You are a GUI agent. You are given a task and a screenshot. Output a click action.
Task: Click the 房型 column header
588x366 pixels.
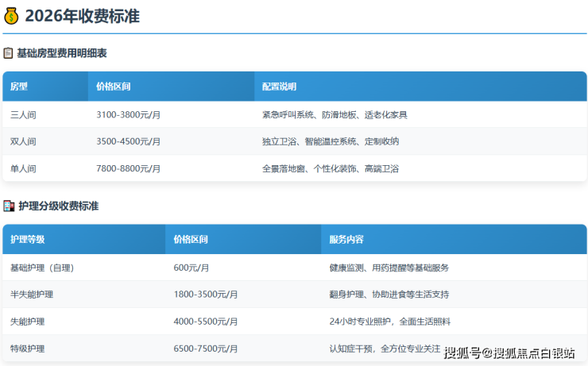point(19,86)
